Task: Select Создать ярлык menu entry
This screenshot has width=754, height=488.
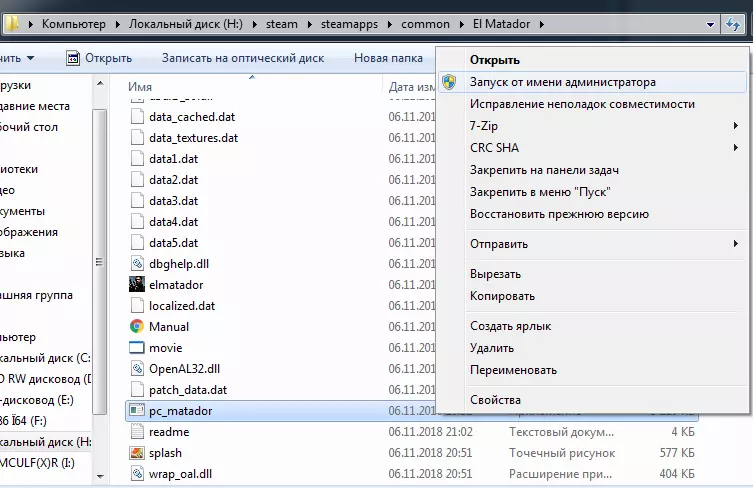Action: (x=592, y=326)
